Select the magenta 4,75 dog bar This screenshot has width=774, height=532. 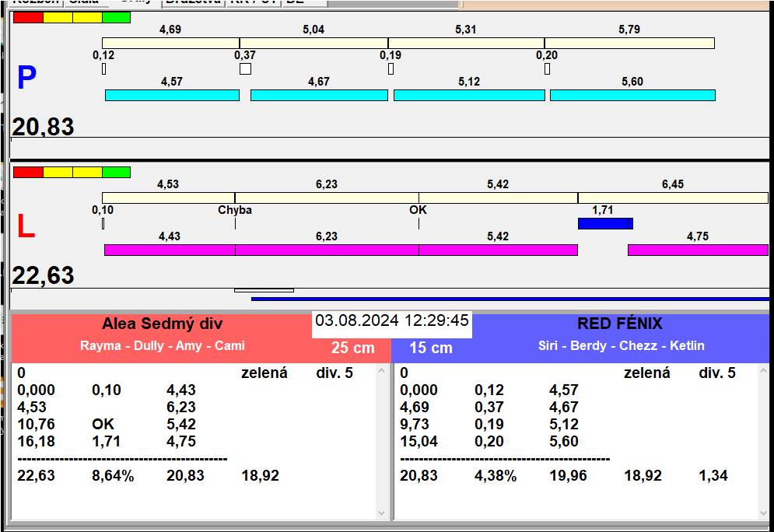[x=698, y=250]
